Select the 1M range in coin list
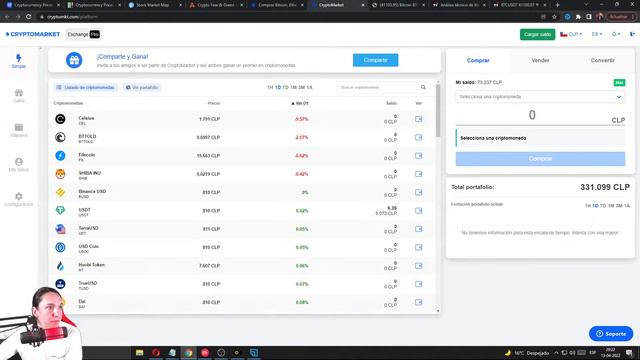This screenshot has height=360, width=640. pyautogui.click(x=293, y=87)
